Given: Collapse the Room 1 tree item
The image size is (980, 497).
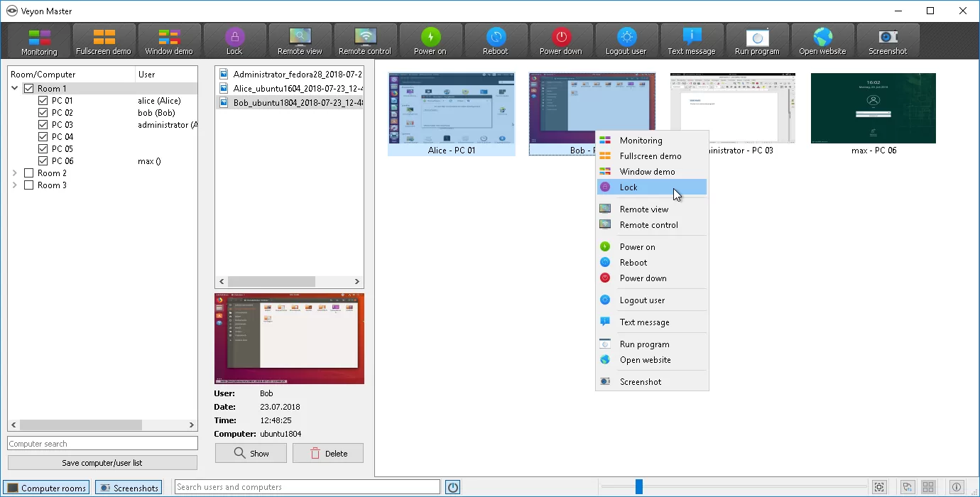Looking at the screenshot, I should [14, 88].
